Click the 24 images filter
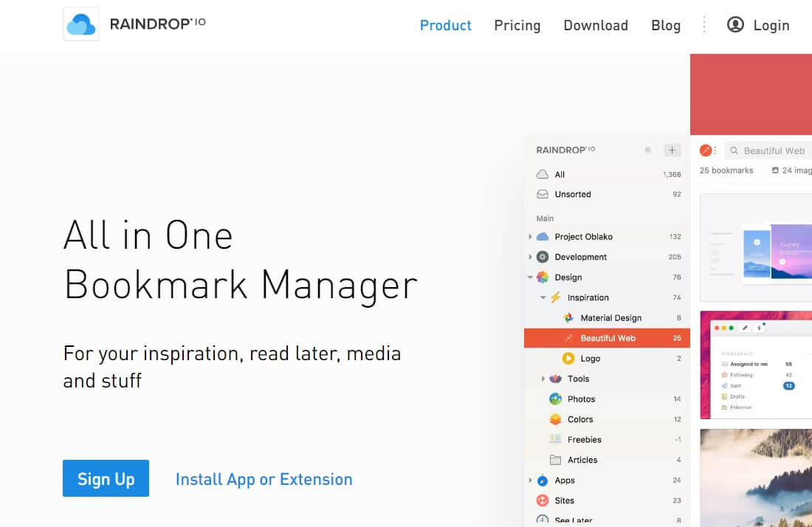 click(x=792, y=170)
